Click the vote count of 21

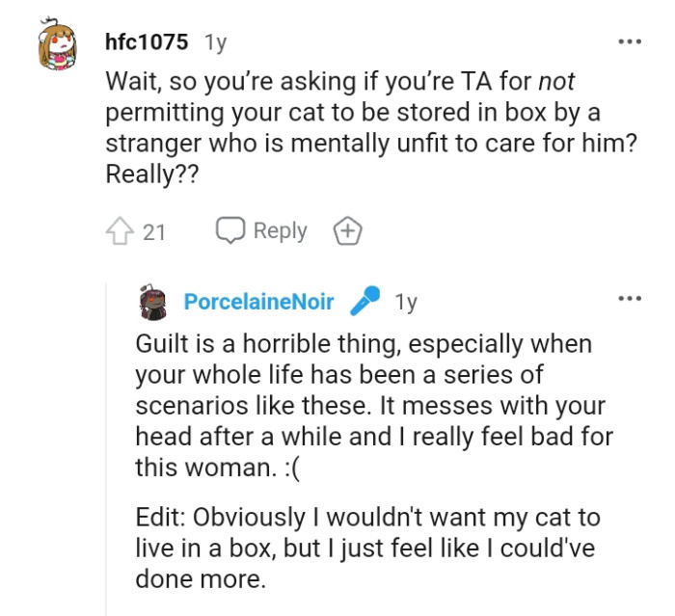click(x=154, y=231)
